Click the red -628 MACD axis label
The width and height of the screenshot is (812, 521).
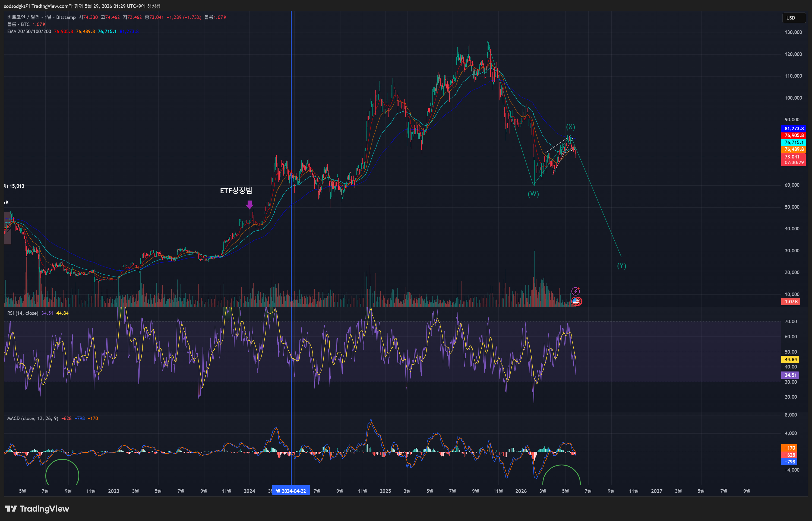click(x=790, y=455)
